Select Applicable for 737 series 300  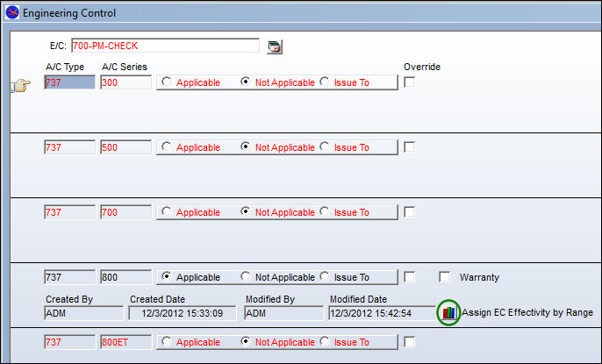pyautogui.click(x=166, y=82)
